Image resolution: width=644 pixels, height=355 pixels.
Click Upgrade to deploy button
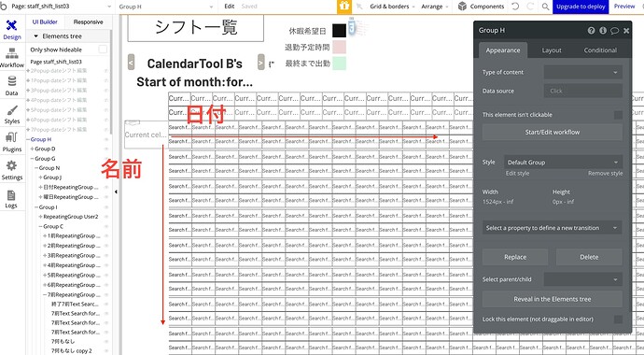pyautogui.click(x=581, y=7)
